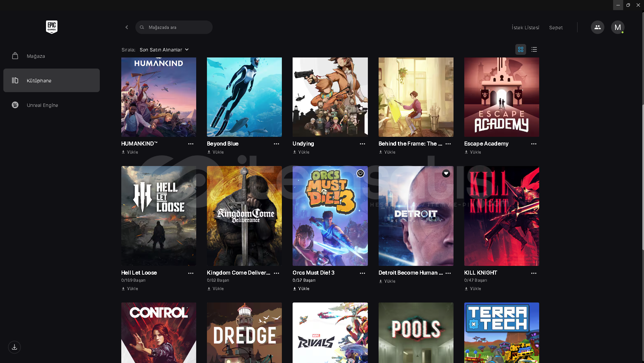Switch to list view layout
644x363 pixels.
click(x=534, y=50)
